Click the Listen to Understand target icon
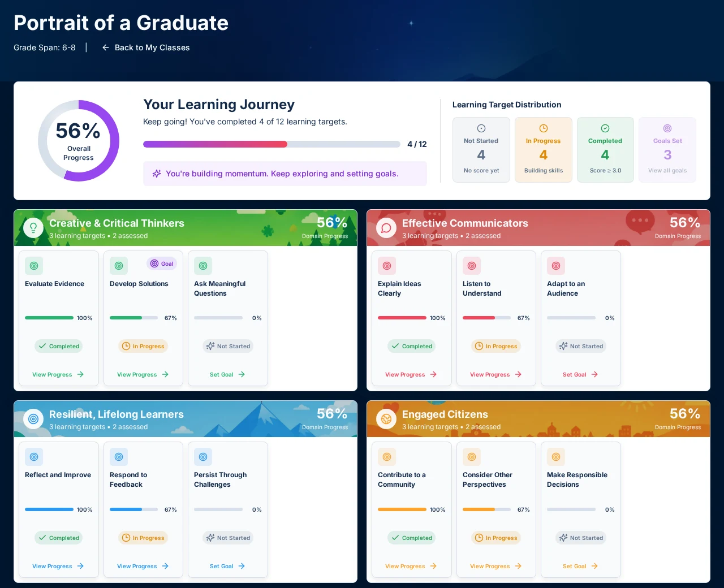Image resolution: width=724 pixels, height=588 pixels. tap(472, 266)
